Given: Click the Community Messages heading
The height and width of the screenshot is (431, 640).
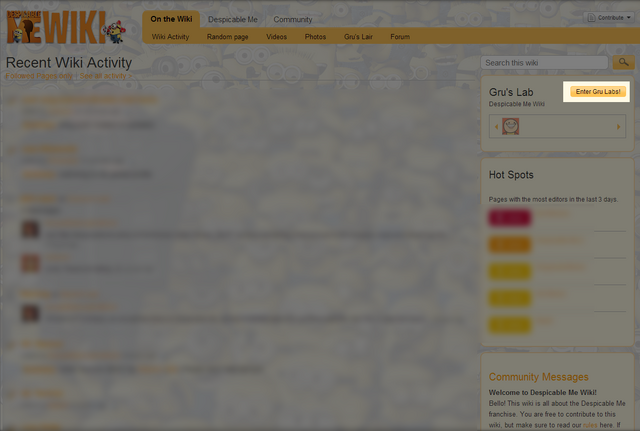Looking at the screenshot, I should click(x=538, y=377).
